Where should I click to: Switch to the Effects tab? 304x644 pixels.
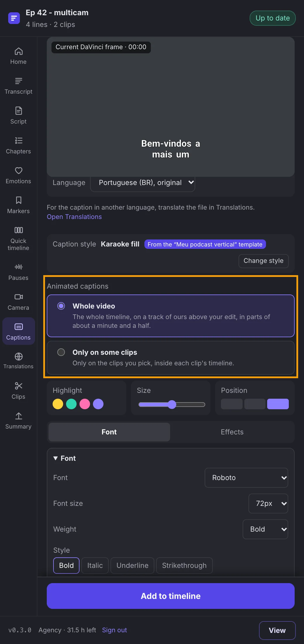tap(232, 432)
